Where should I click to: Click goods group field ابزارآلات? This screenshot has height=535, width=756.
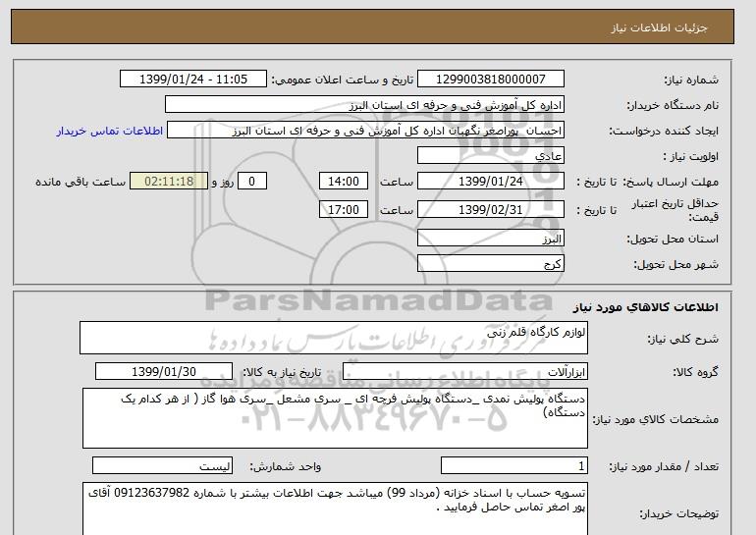coord(465,372)
